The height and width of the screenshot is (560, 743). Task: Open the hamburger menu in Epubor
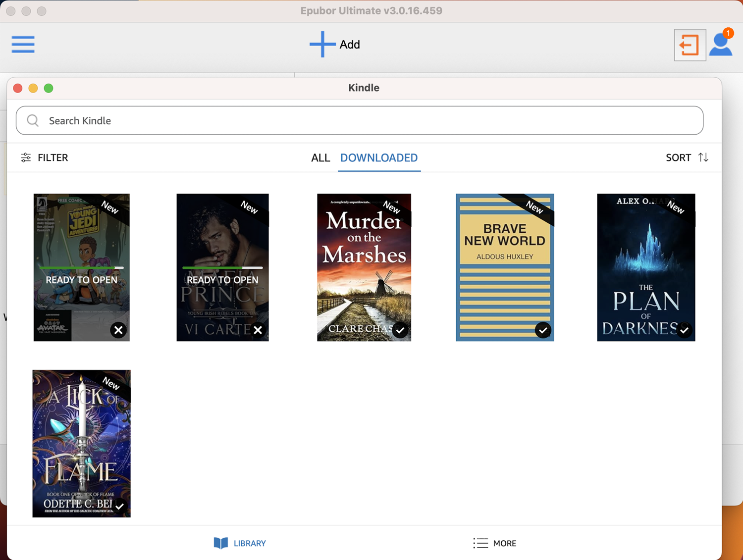(23, 44)
